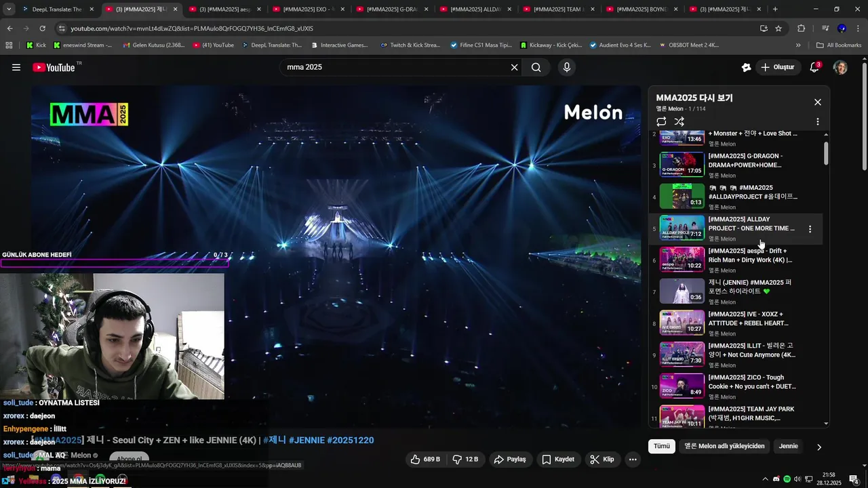The width and height of the screenshot is (868, 488).
Task: Open the Kick bookmark
Action: click(x=36, y=45)
